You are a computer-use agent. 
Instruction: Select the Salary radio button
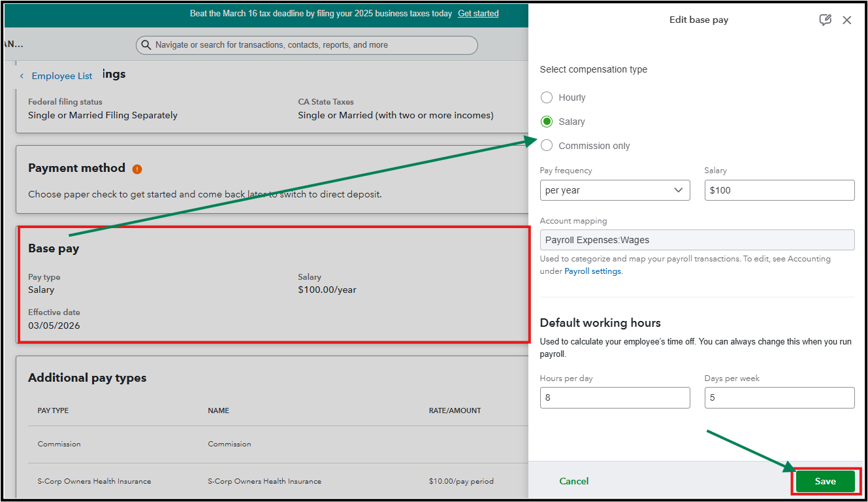(x=547, y=122)
